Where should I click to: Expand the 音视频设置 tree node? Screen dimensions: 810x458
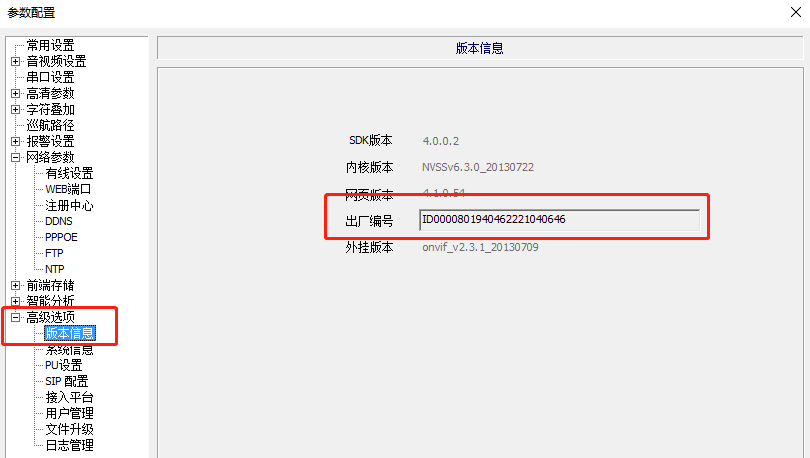point(16,61)
